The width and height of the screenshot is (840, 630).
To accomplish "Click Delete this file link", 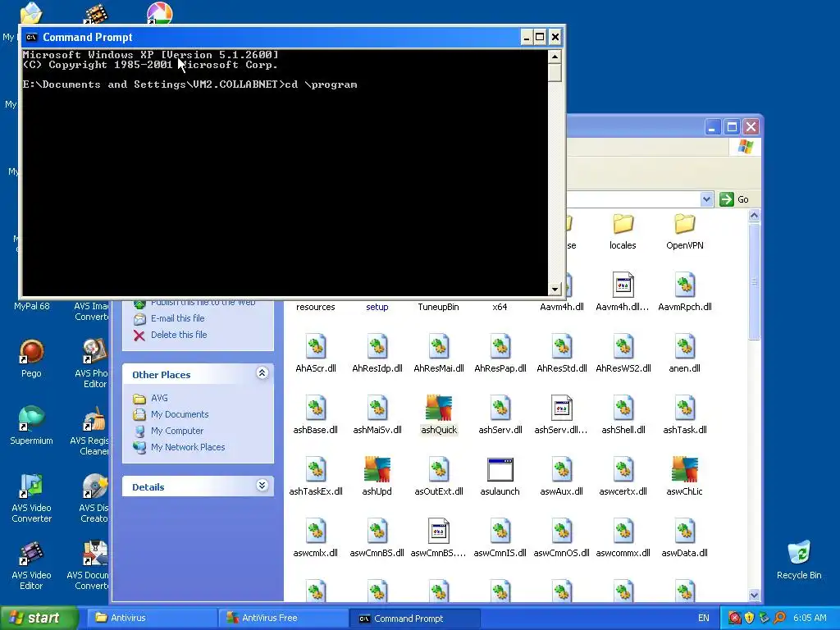I will (179, 335).
